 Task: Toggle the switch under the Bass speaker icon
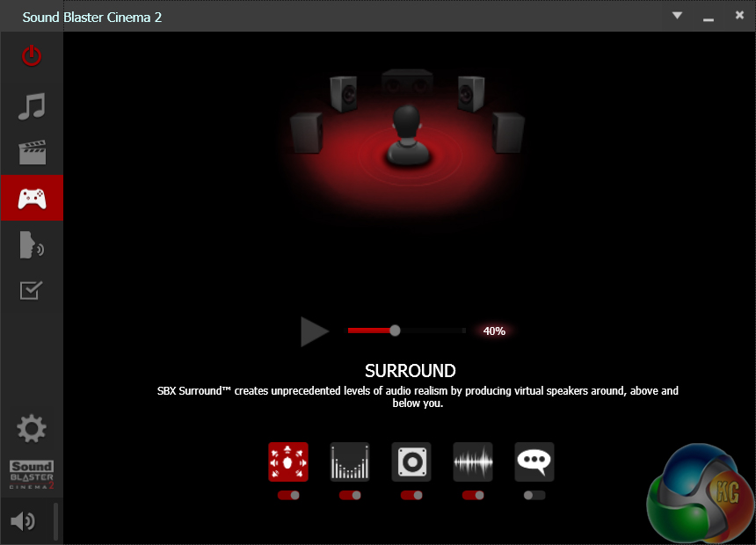pyautogui.click(x=411, y=495)
